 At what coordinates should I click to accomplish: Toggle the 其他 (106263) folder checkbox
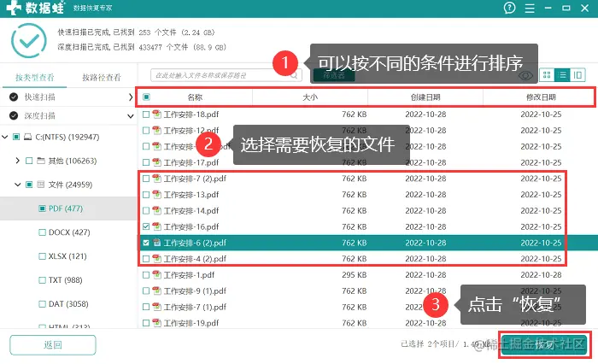coord(29,161)
